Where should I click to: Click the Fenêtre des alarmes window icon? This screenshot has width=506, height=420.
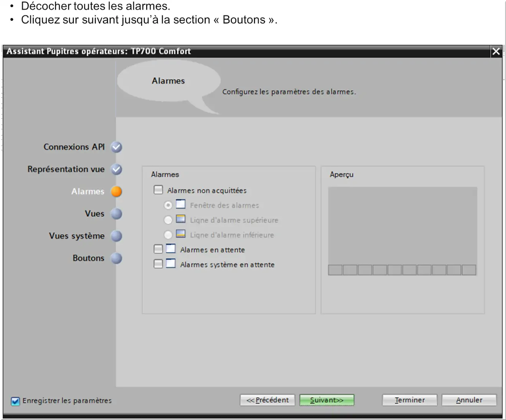pos(181,204)
